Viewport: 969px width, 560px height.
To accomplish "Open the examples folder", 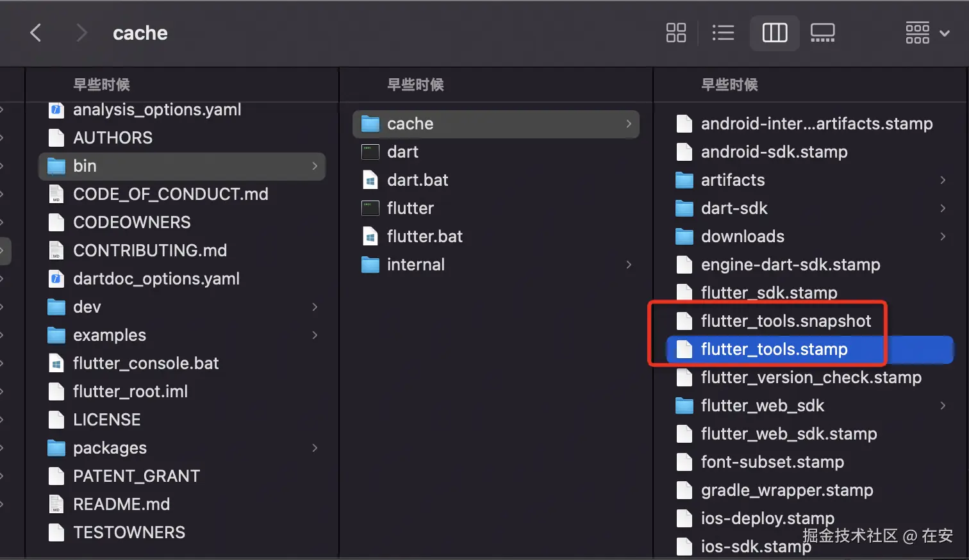I will coord(109,335).
